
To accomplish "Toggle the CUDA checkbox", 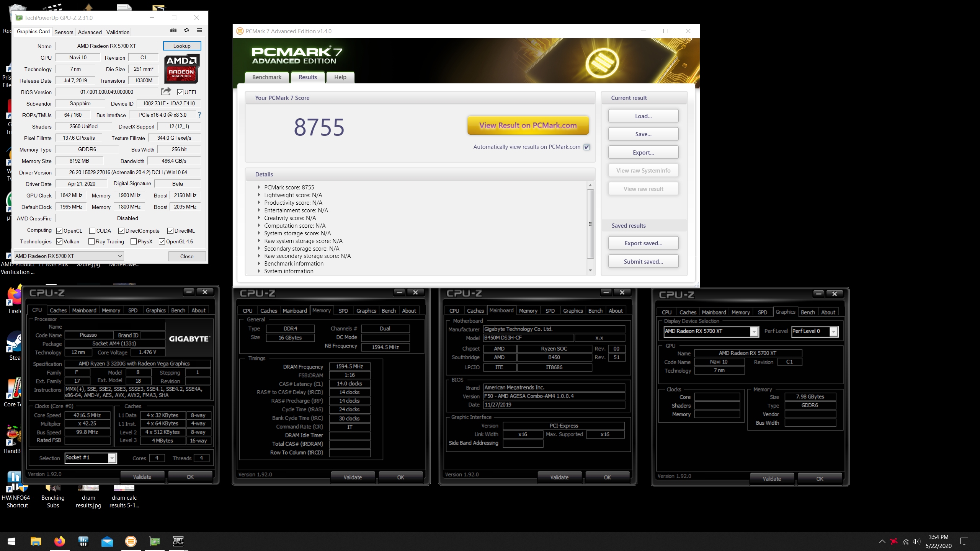I will point(92,231).
